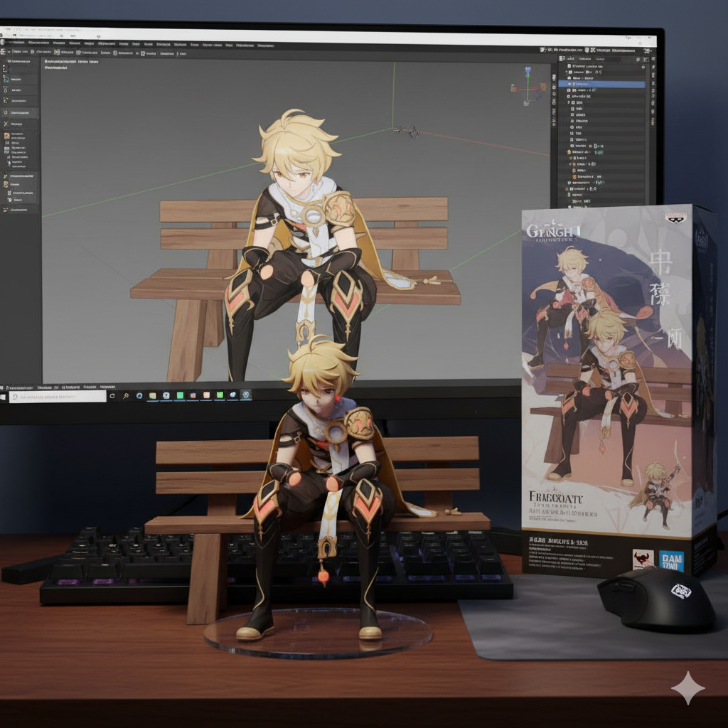The image size is (728, 728).
Task: Select the blue highlighted row in the outliner
Action: [601, 84]
